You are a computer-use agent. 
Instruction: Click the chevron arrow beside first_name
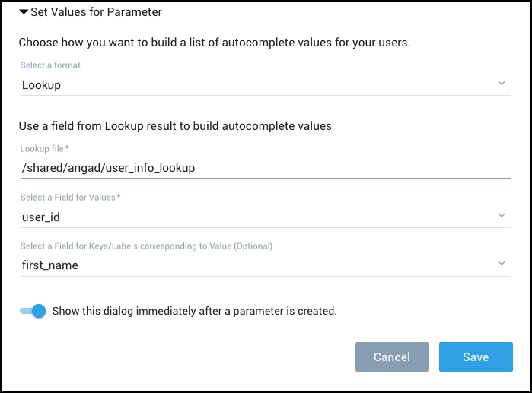tap(502, 263)
